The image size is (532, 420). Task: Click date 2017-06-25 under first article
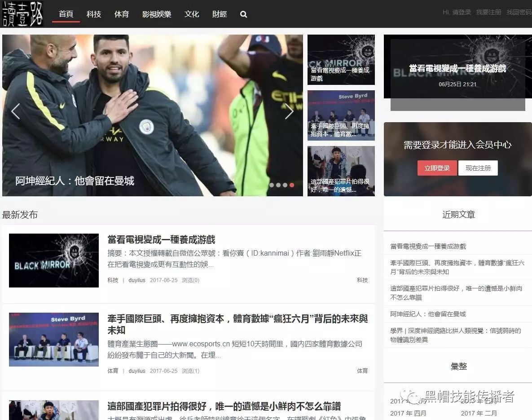pos(163,280)
